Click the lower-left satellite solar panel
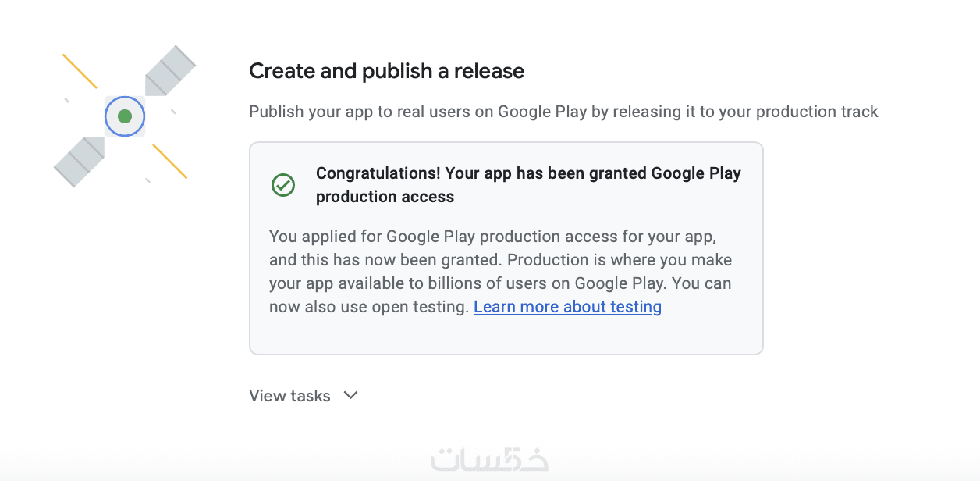The image size is (980, 481). 80,162
